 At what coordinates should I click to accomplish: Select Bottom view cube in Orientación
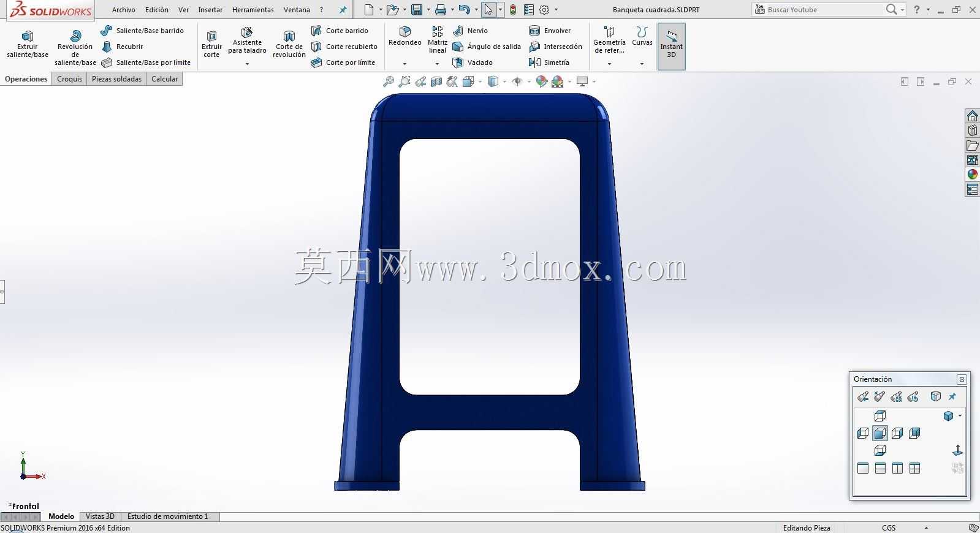pyautogui.click(x=880, y=450)
